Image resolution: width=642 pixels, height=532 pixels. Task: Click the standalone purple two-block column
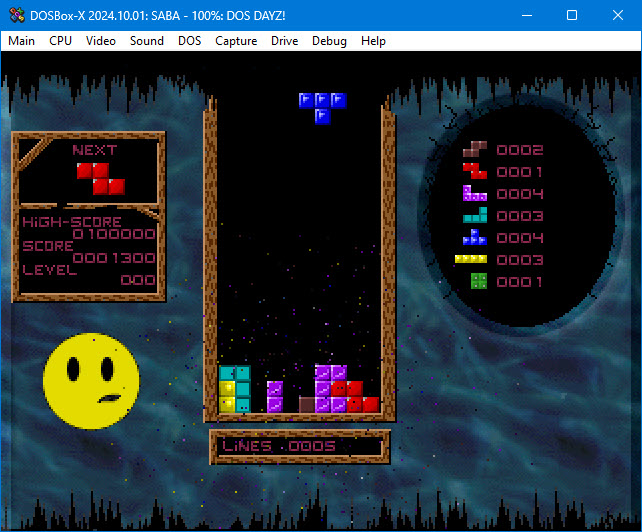275,397
